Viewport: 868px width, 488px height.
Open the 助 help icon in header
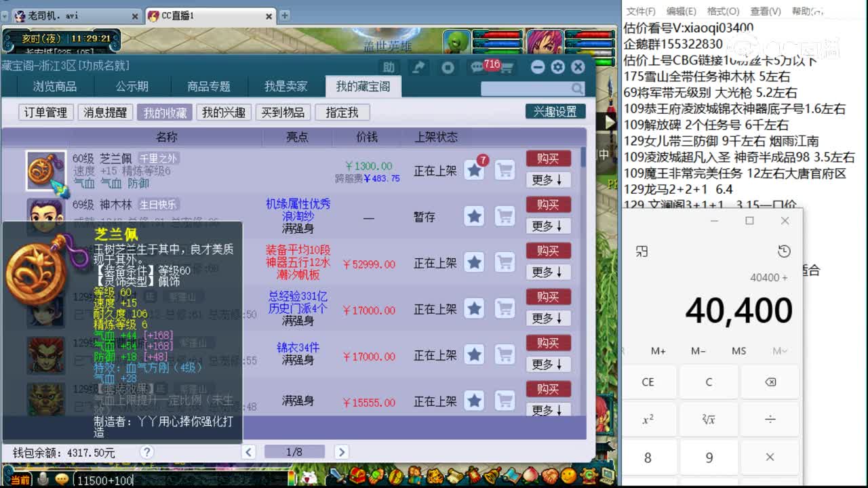coord(389,67)
